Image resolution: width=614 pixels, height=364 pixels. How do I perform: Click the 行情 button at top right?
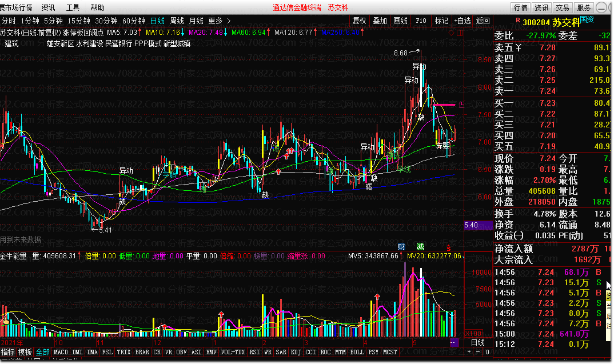tap(520, 7)
